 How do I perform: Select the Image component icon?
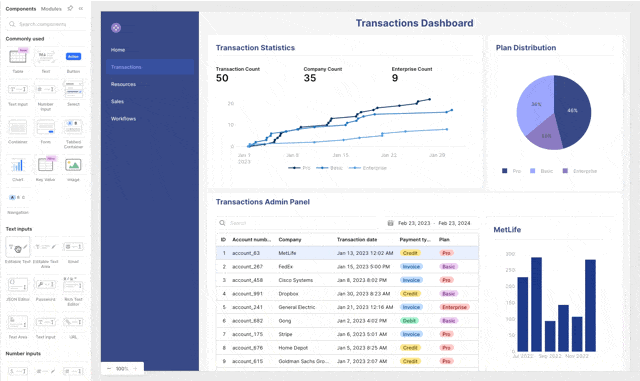(73, 165)
